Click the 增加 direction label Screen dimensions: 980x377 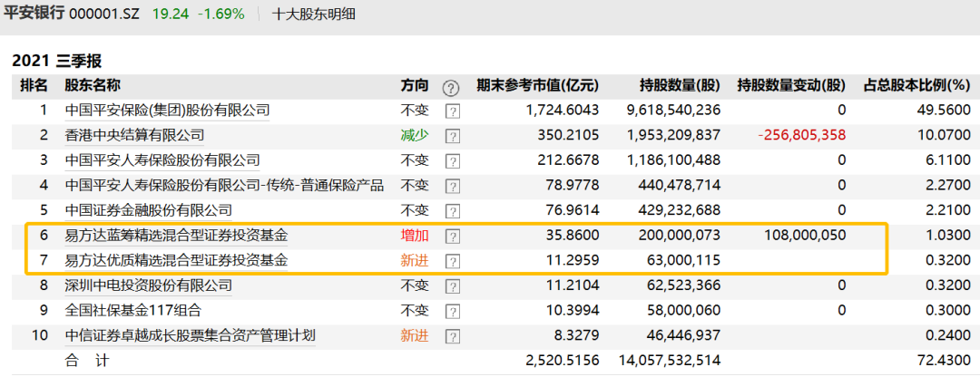click(x=415, y=236)
